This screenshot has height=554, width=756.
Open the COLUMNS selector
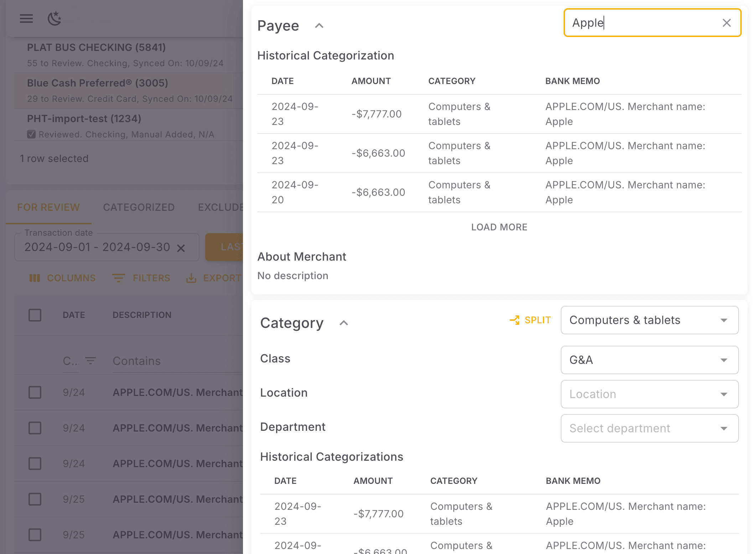click(62, 278)
